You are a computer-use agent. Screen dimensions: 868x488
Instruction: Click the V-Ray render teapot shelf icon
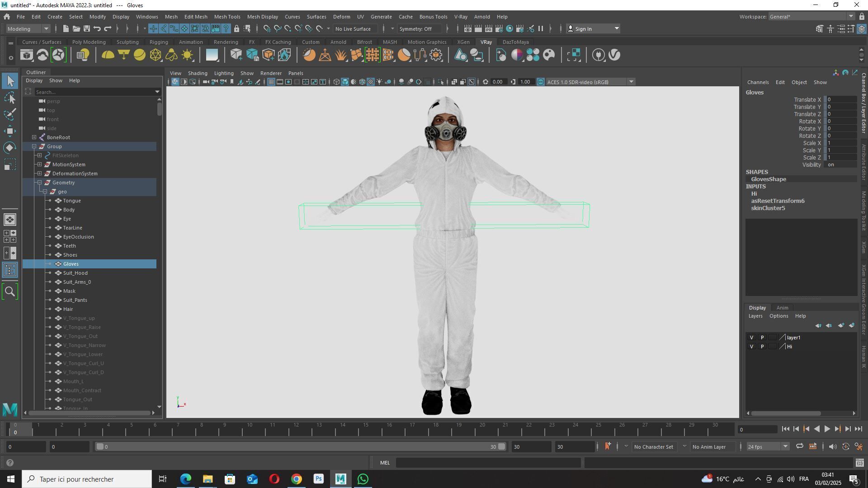tap(42, 55)
